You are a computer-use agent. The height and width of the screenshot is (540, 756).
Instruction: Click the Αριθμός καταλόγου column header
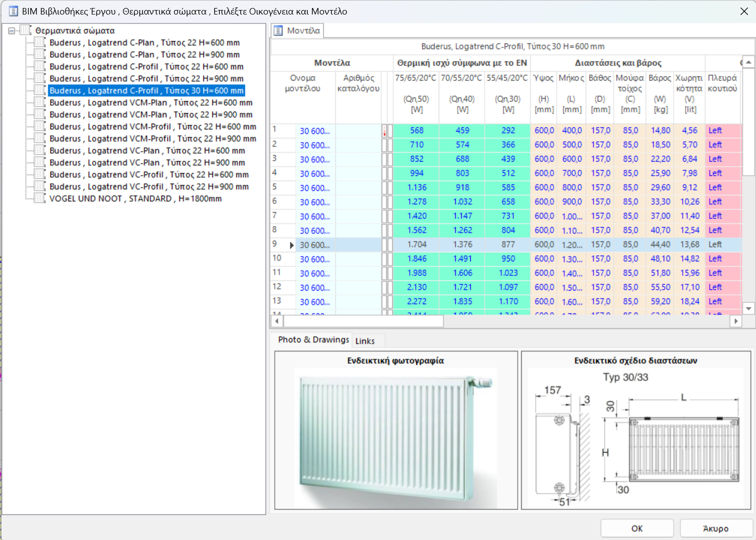(358, 97)
